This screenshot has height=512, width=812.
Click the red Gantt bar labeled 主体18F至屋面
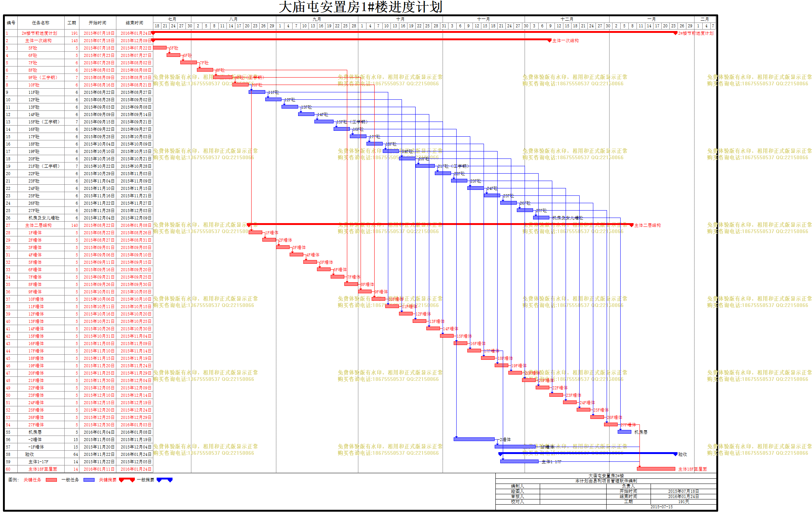pos(656,469)
